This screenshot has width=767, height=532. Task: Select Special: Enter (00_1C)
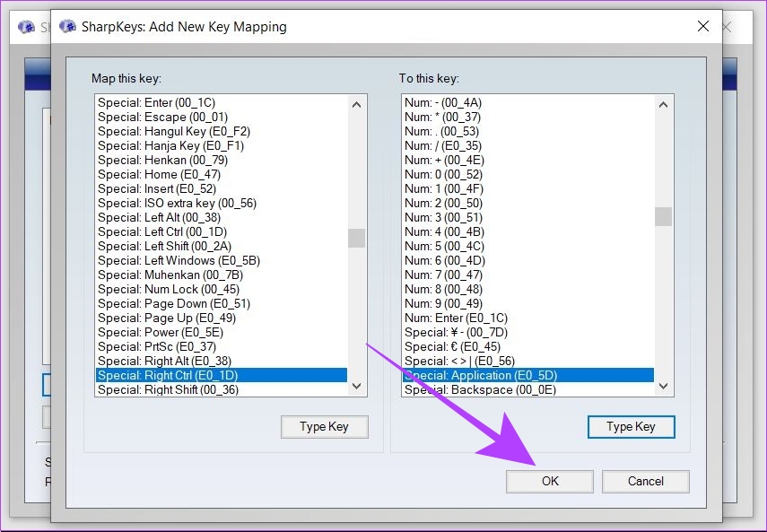(x=221, y=102)
